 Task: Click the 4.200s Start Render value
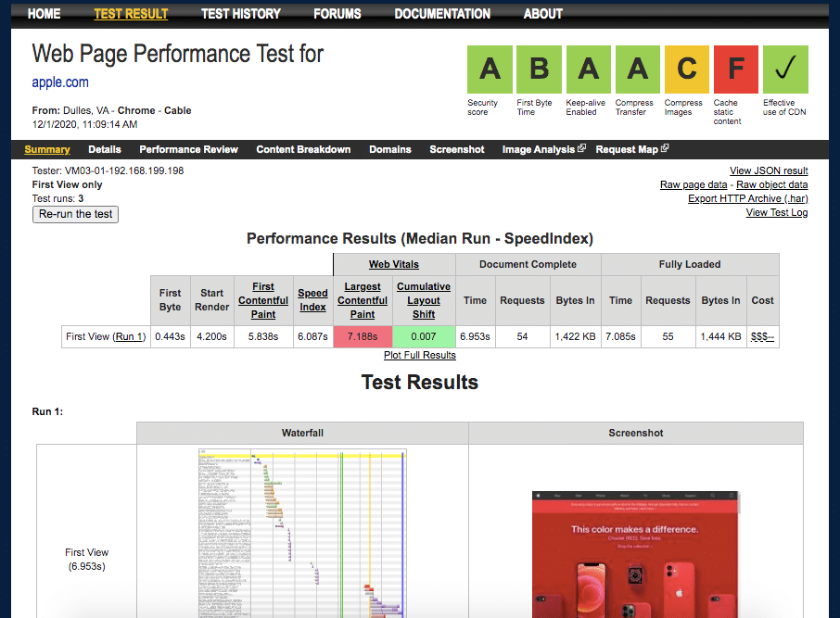point(211,336)
